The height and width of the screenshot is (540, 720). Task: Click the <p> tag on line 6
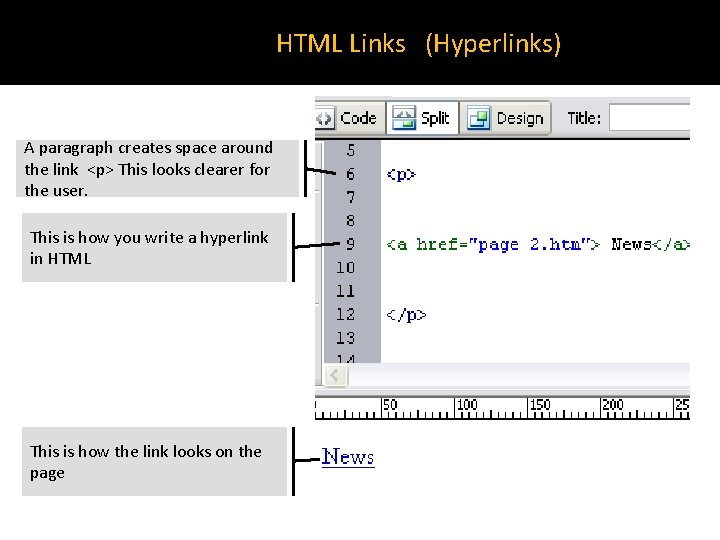point(401,174)
